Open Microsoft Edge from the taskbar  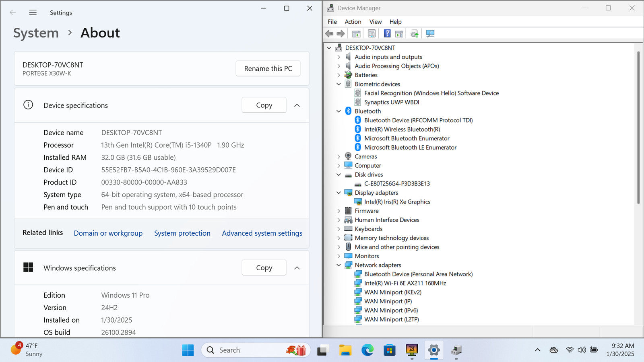point(367,350)
